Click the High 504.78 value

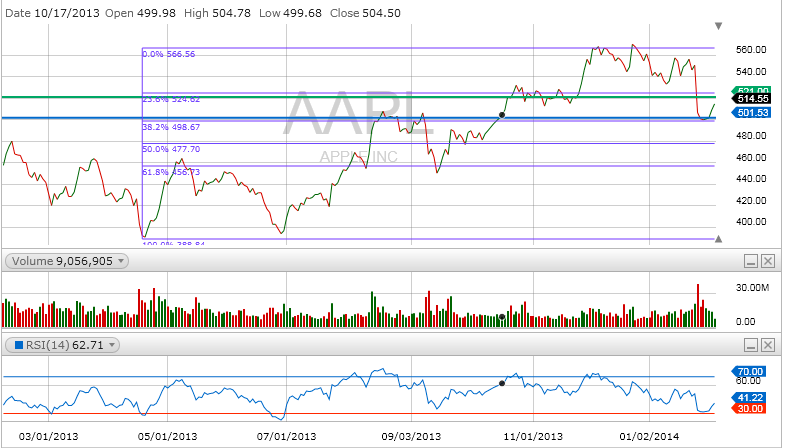pos(231,13)
